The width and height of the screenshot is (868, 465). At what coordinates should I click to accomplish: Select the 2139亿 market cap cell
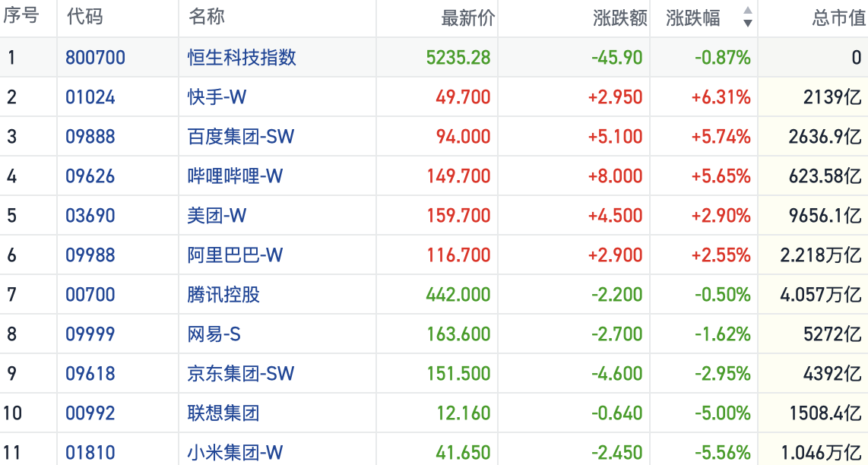(x=832, y=97)
